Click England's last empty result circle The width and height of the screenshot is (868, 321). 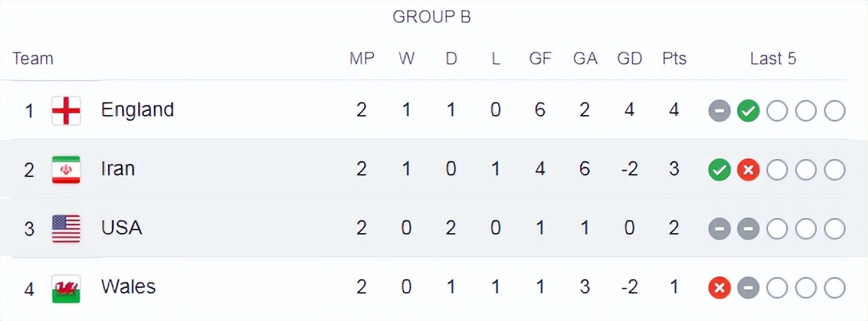pos(834,111)
